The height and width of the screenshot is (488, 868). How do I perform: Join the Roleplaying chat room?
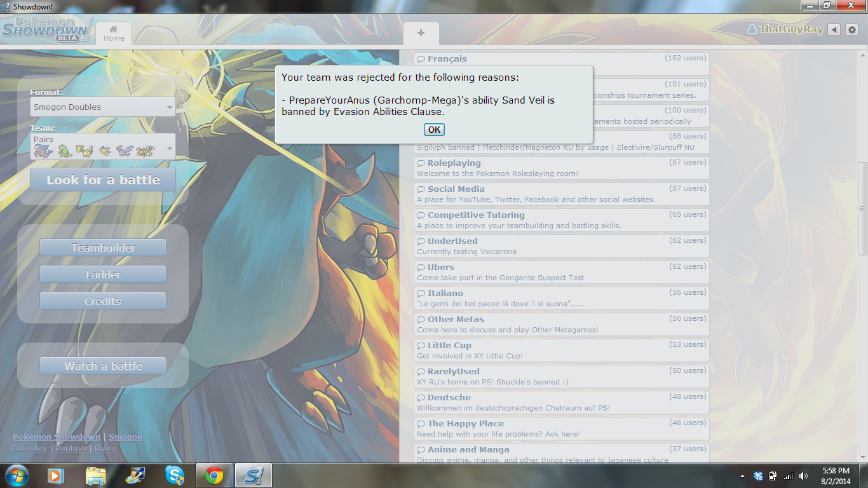(x=561, y=168)
